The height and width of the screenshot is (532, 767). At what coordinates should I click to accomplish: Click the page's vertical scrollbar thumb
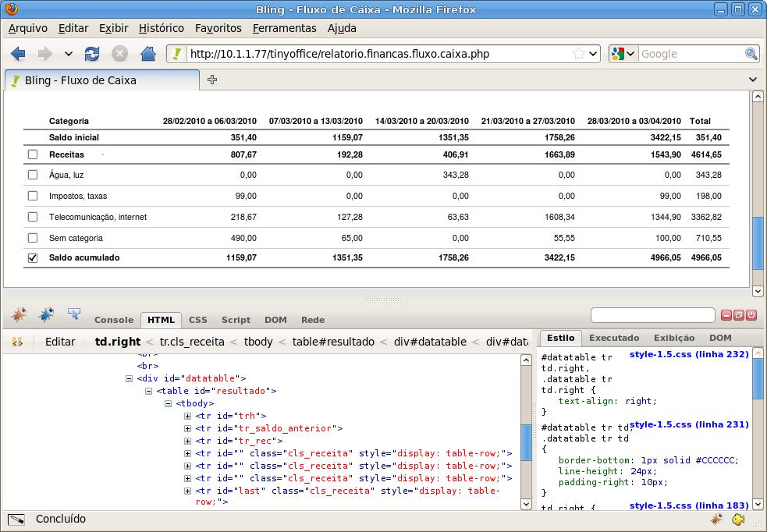757,242
